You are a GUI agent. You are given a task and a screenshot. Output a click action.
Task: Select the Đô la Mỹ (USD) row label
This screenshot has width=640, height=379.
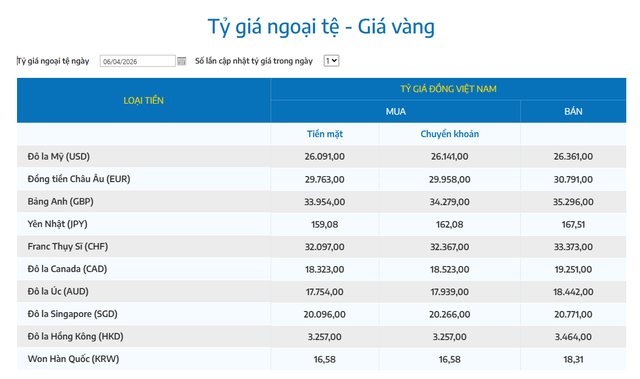[x=58, y=156]
